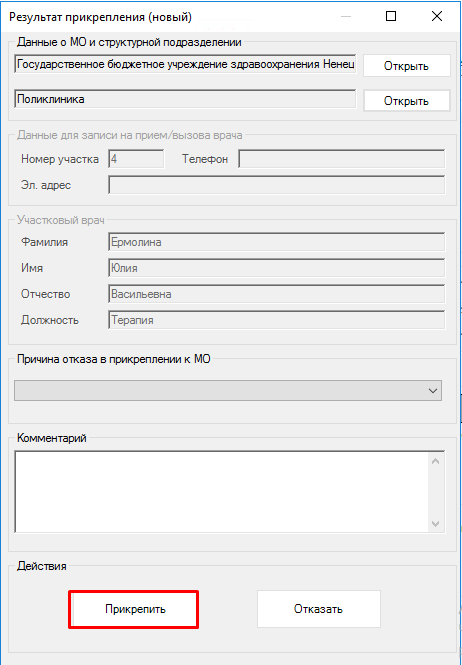Click the Фамилия field containing Ермолина
Screen dimensions: 462x665
pos(277,242)
